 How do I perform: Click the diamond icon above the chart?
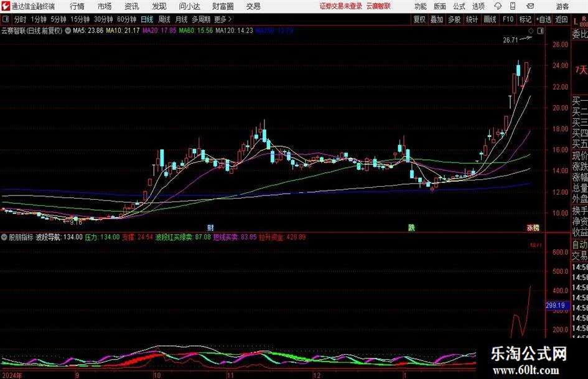click(x=531, y=31)
